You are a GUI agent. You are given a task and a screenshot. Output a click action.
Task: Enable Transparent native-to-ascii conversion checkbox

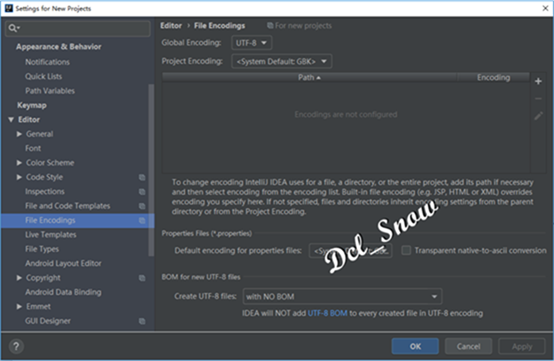click(x=406, y=250)
